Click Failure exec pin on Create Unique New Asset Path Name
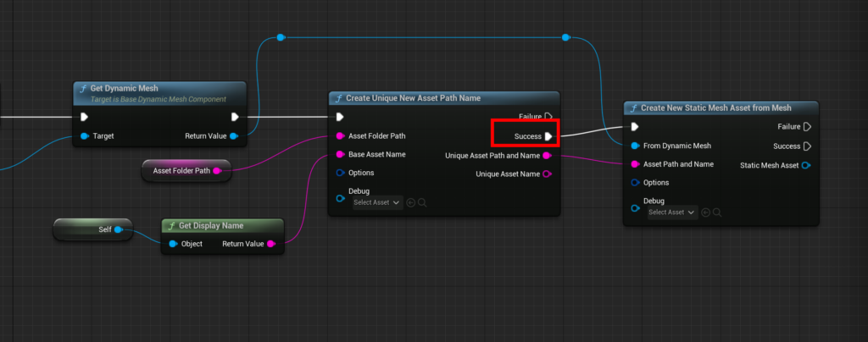Screen dimensions: 868x342 (548, 116)
